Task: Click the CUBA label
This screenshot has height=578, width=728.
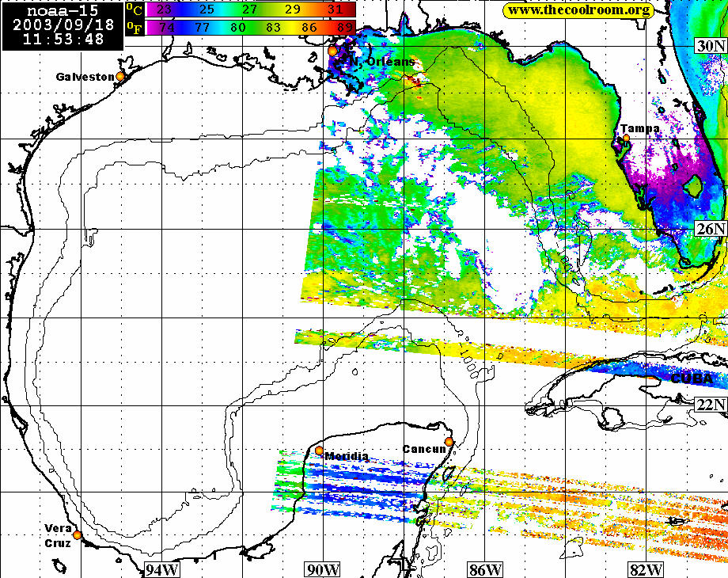Action: tap(692, 378)
